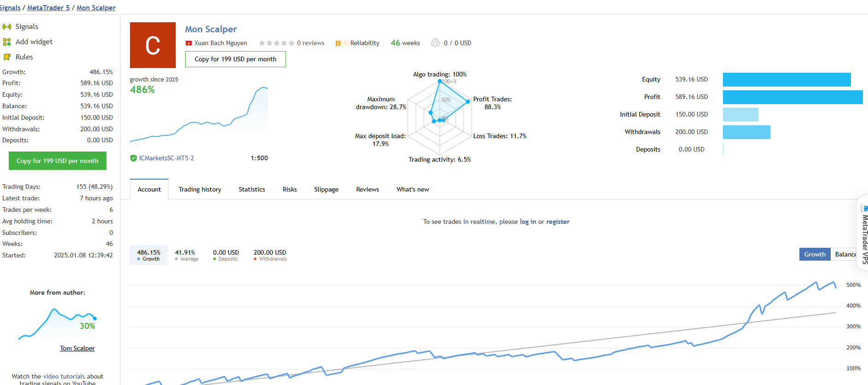The image size is (868, 385).
Task: Open the Tom Scalper growth thumbnail chart
Action: tap(57, 322)
